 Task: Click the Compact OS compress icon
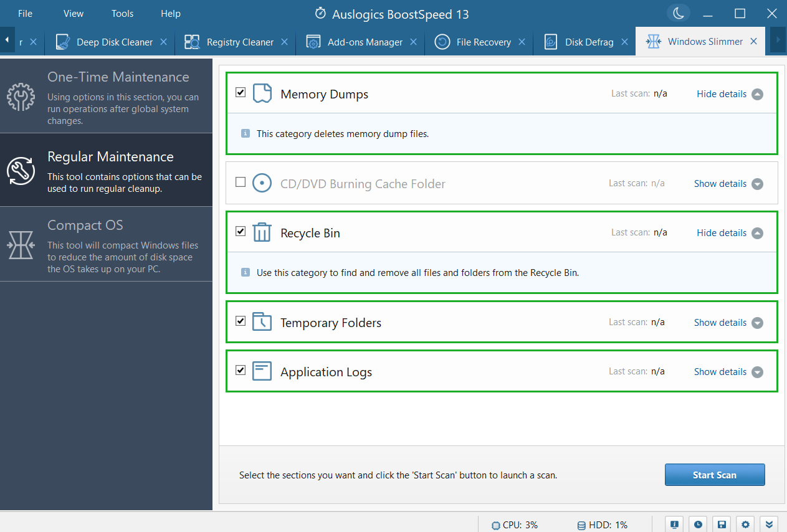click(21, 244)
